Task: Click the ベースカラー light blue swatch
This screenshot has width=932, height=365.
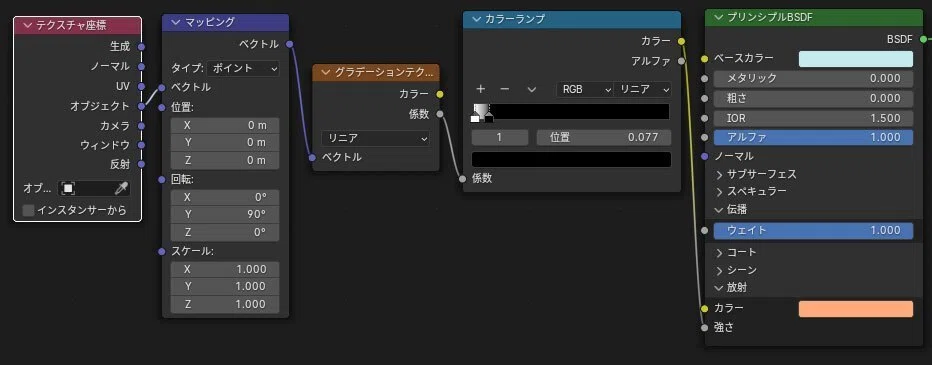Action: click(855, 59)
